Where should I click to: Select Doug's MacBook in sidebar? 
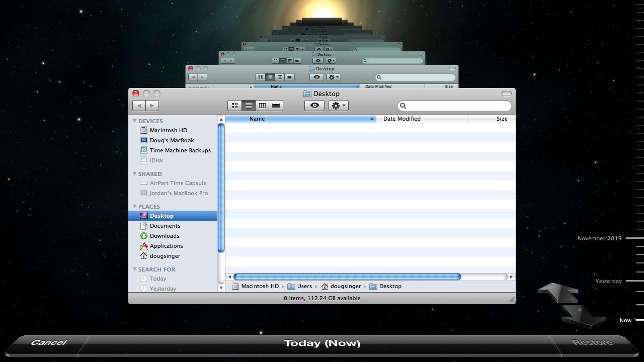pyautogui.click(x=172, y=140)
